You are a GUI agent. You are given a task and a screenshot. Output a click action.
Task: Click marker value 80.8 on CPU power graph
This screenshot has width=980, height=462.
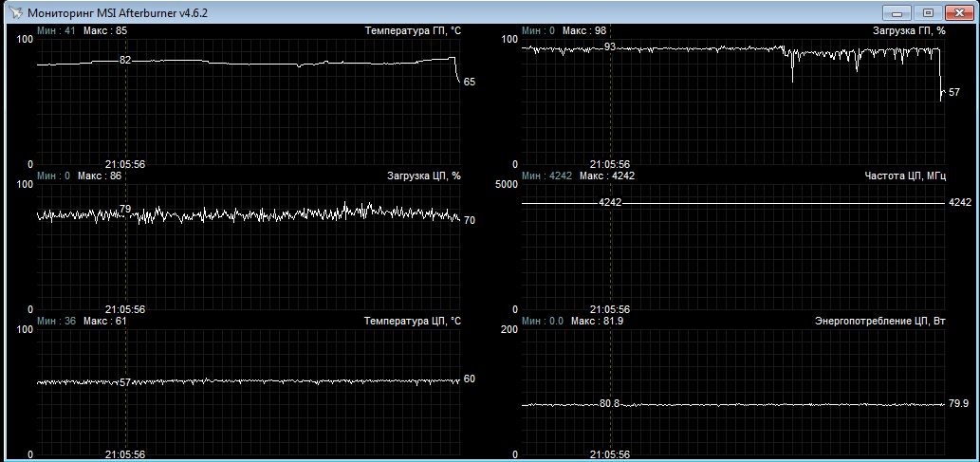[609, 404]
